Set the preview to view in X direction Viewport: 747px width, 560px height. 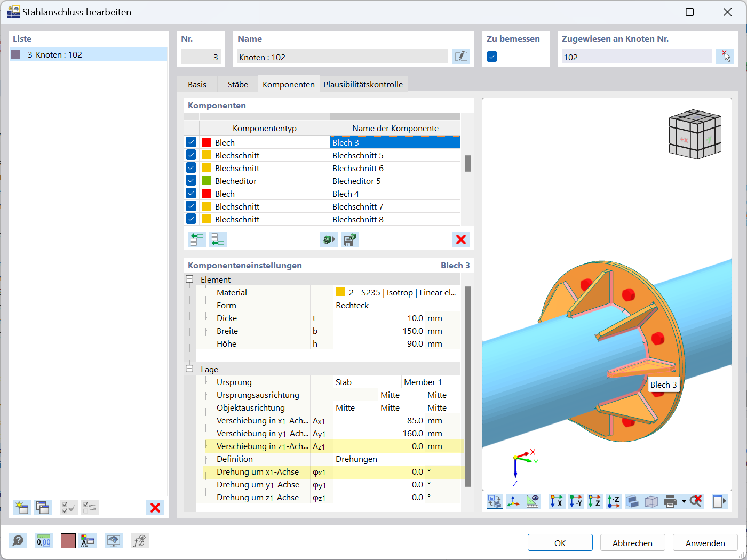tap(557, 501)
